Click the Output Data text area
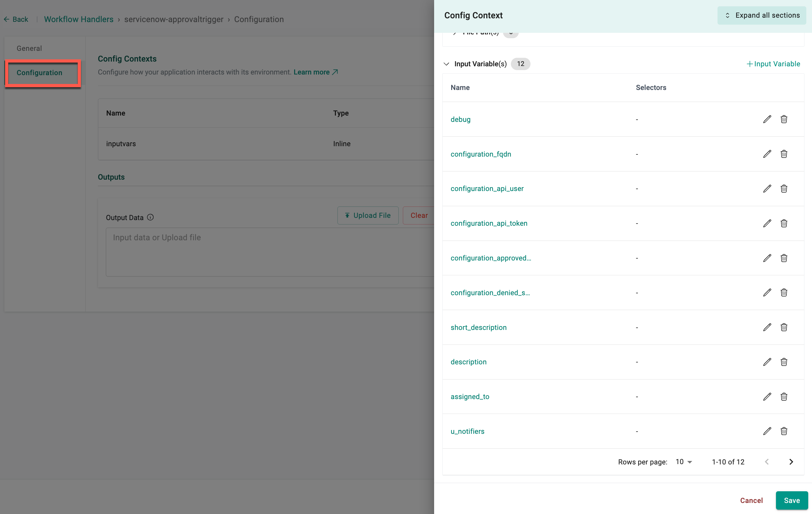The height and width of the screenshot is (514, 812). [x=270, y=252]
